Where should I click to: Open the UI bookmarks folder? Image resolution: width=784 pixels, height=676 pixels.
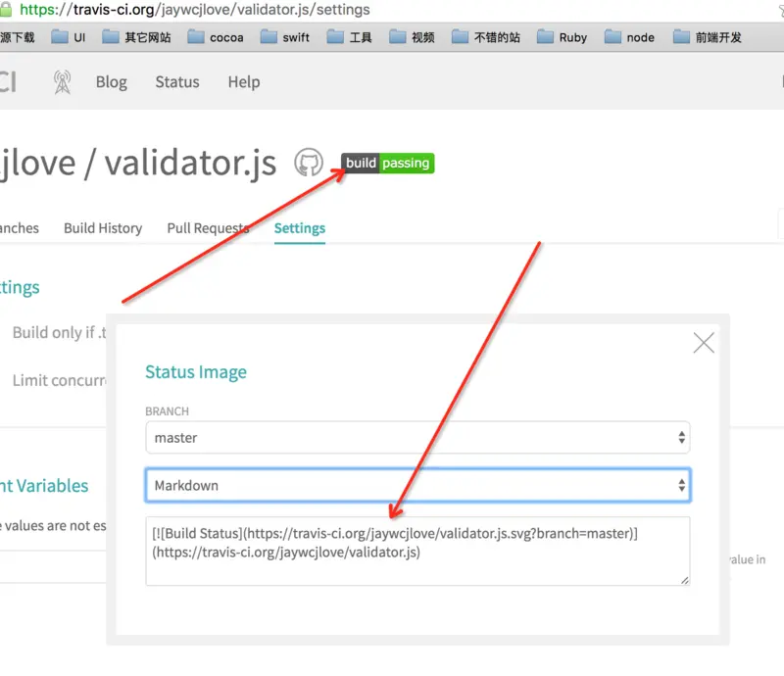pos(68,37)
